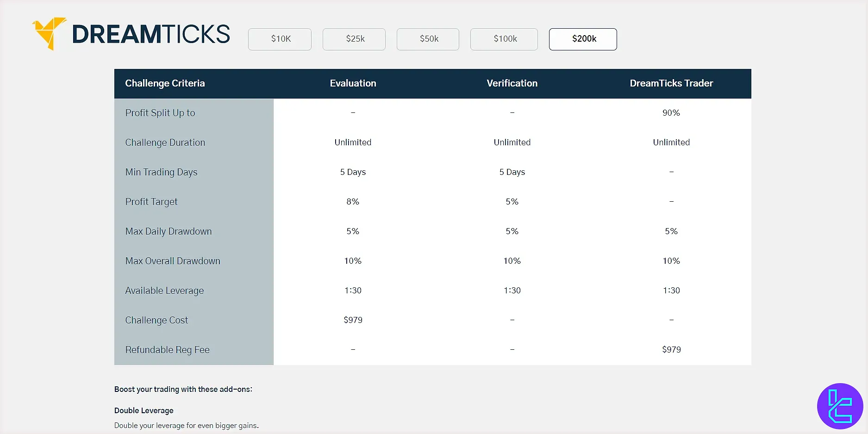Click DreamTicks Trader leverage 1:30 value

click(x=671, y=291)
